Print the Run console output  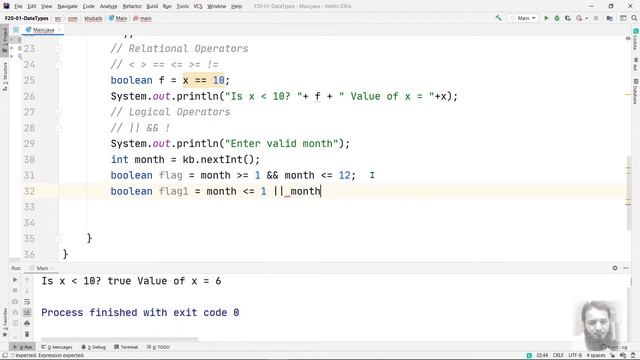[x=27, y=323]
